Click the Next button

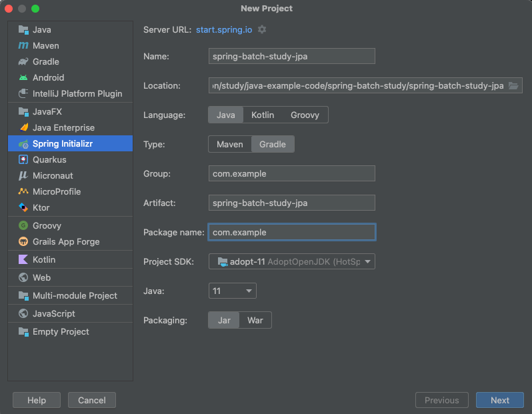tap(500, 400)
